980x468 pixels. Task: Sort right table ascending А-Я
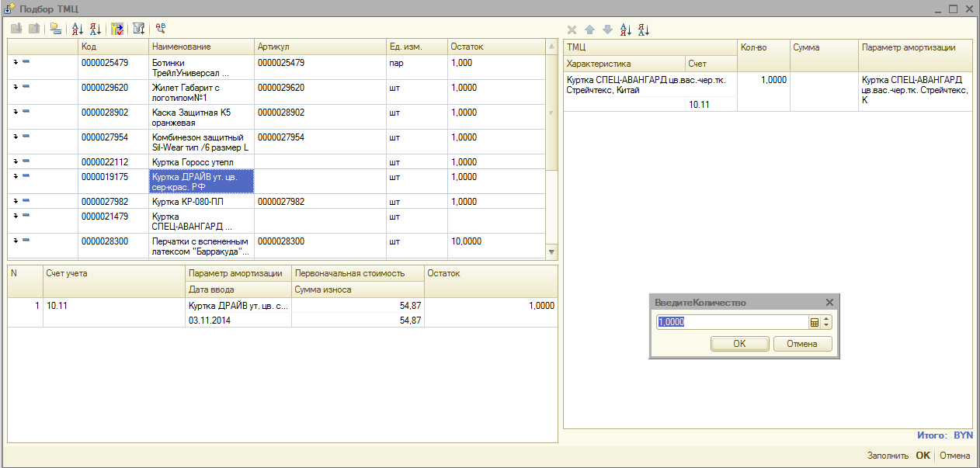pos(625,29)
